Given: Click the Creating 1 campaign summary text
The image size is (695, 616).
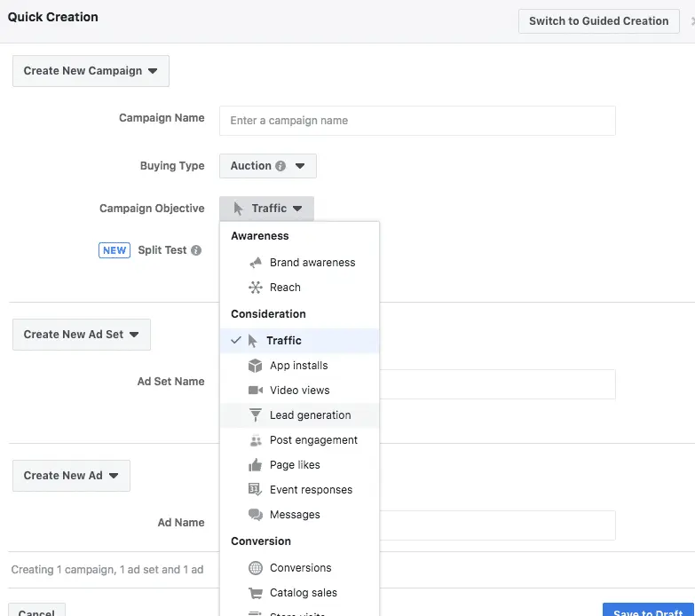Looking at the screenshot, I should (x=107, y=570).
